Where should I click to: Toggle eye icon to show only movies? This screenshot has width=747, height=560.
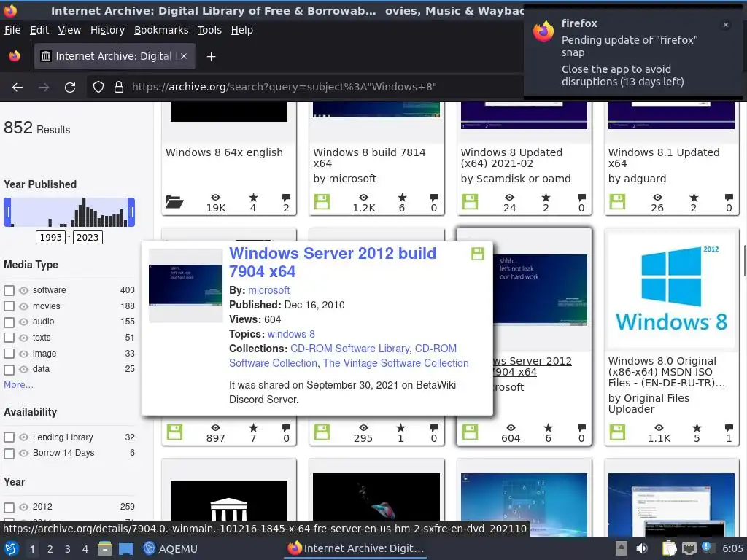click(24, 306)
